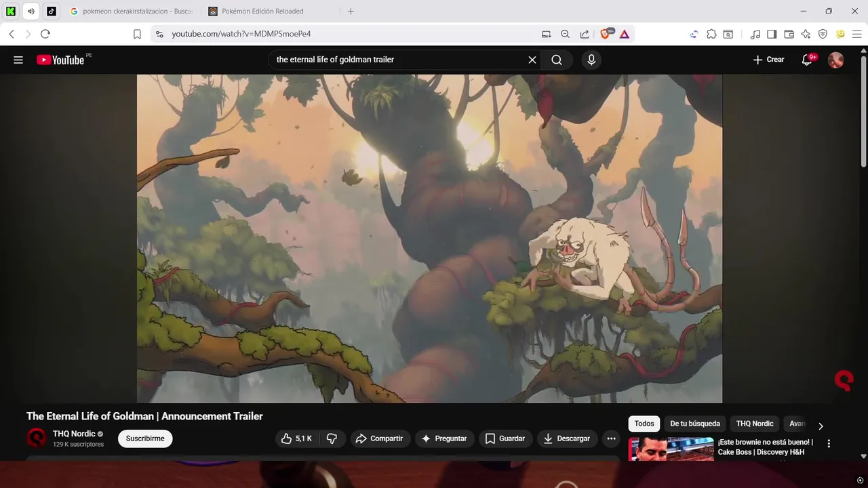Open YouTube notifications bell

click(808, 60)
